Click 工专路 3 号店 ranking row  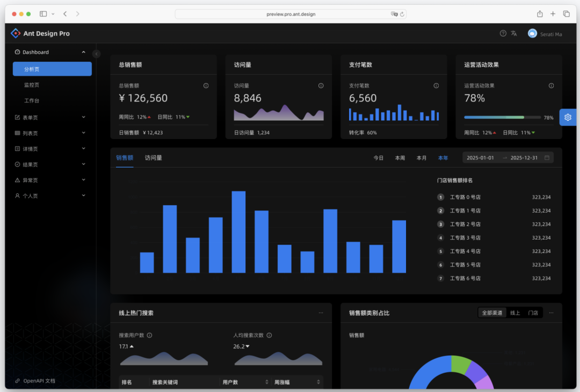pyautogui.click(x=494, y=238)
